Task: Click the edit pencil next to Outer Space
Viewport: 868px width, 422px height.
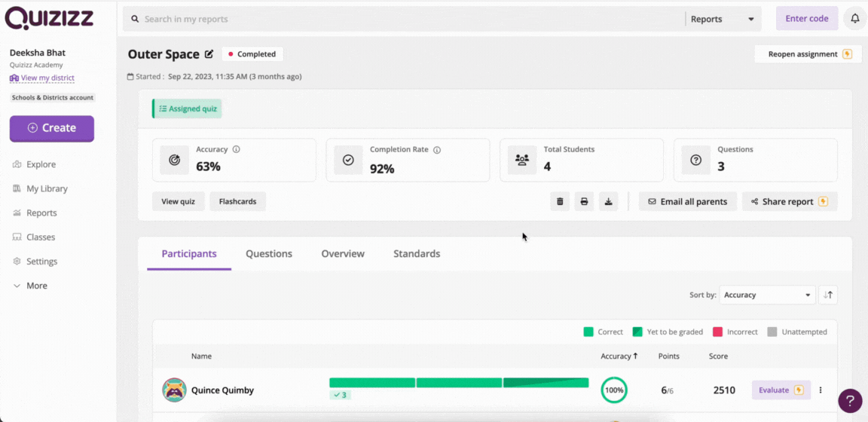Action: click(209, 54)
